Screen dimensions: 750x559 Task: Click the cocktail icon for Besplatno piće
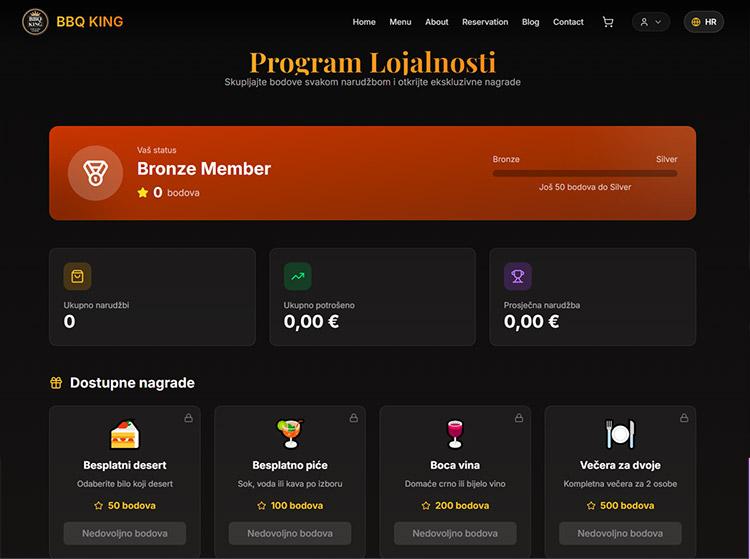coord(290,434)
